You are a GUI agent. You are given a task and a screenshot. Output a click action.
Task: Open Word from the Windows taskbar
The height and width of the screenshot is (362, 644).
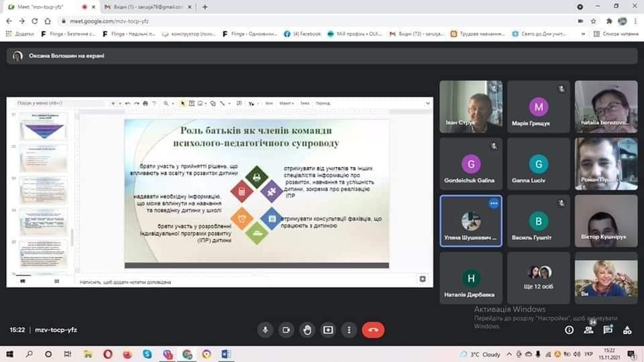[x=226, y=353]
